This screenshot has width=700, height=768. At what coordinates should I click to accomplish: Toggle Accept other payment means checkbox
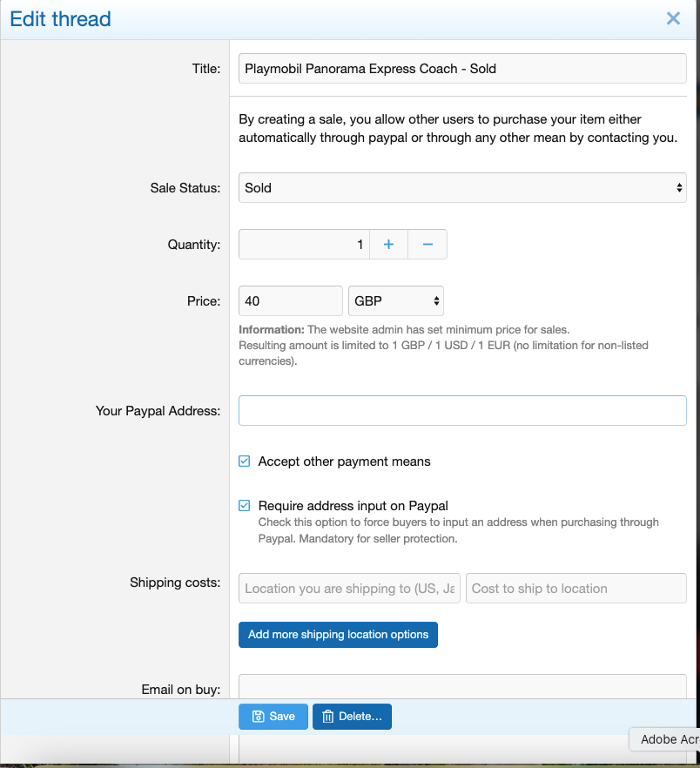[x=245, y=461]
